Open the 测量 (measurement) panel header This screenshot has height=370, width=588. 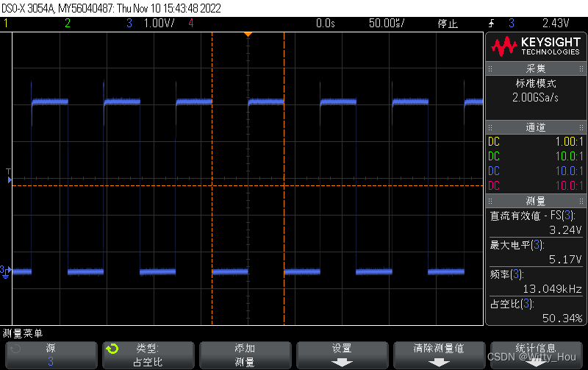click(x=536, y=201)
